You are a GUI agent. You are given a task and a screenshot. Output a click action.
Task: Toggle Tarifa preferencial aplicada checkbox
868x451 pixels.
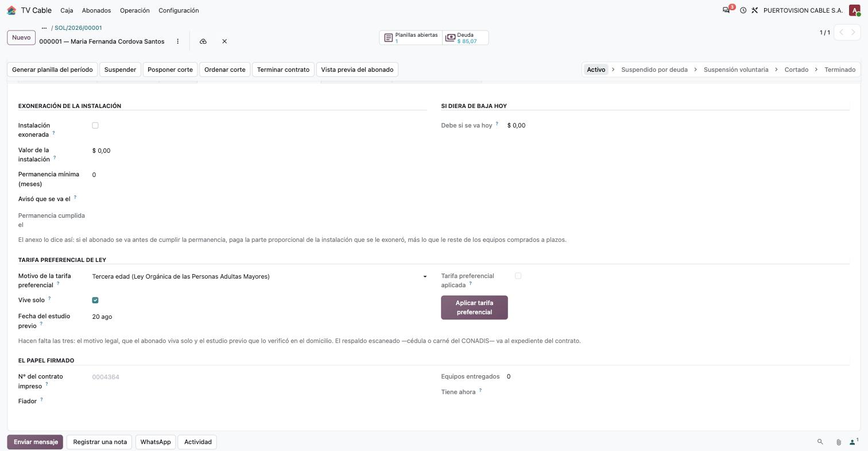click(518, 276)
